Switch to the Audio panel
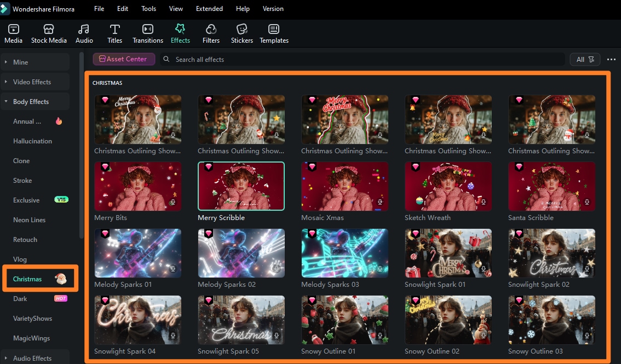 click(84, 33)
